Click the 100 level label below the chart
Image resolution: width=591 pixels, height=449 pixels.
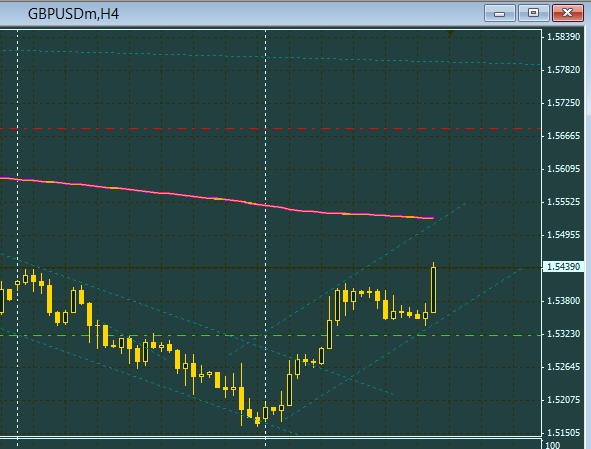[x=553, y=446]
